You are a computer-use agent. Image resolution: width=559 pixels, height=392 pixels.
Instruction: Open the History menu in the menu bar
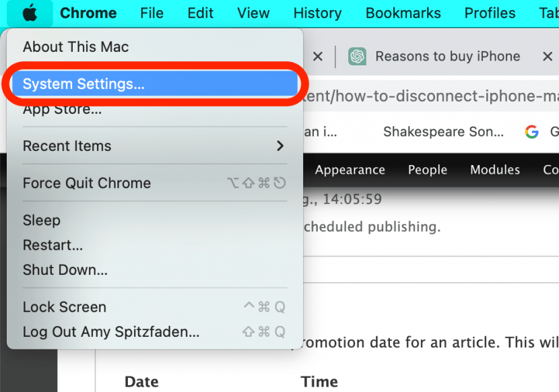[317, 13]
